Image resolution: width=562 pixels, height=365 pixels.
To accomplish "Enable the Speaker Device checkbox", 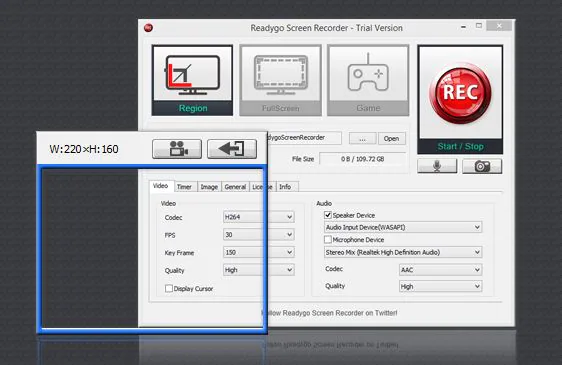I will pos(328,215).
